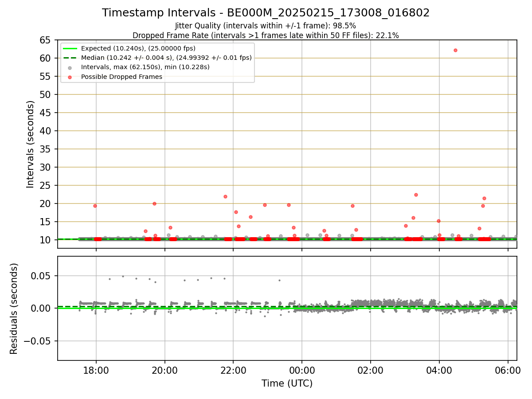Screen dimensions: 532x399
Task: Click residuals tick label '−0.05'
Action: coord(38,341)
